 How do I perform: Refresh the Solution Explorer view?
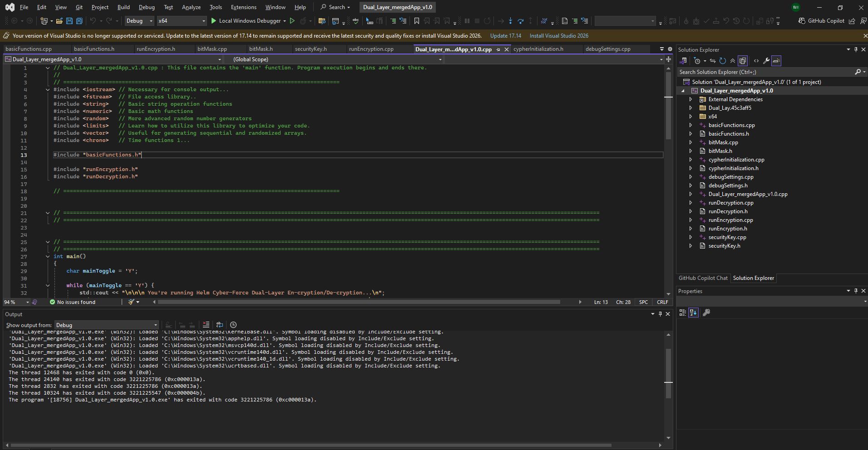pos(722,61)
